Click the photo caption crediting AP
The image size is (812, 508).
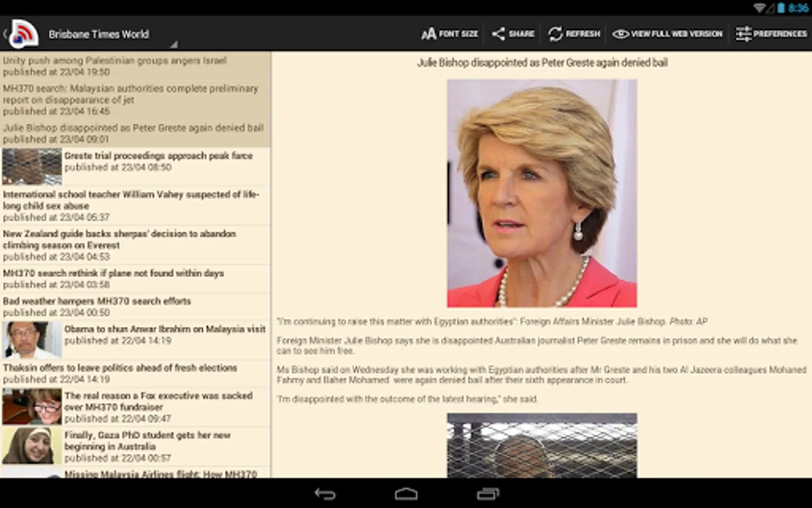[492, 321]
